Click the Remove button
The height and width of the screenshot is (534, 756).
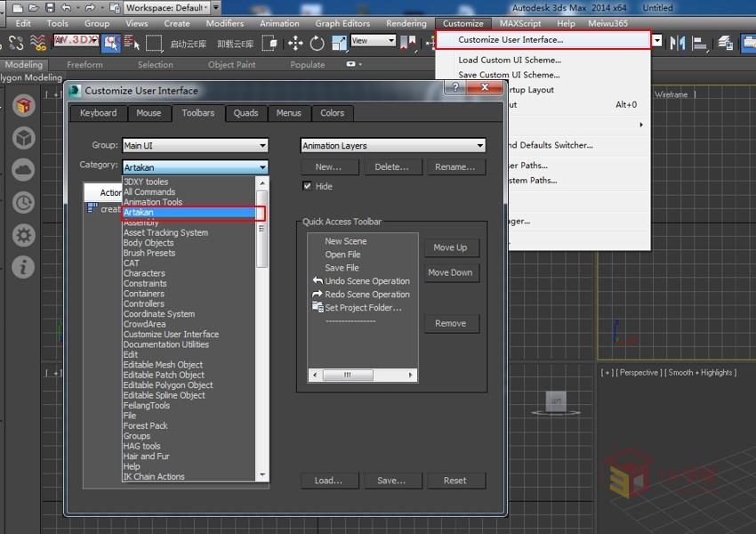[450, 323]
